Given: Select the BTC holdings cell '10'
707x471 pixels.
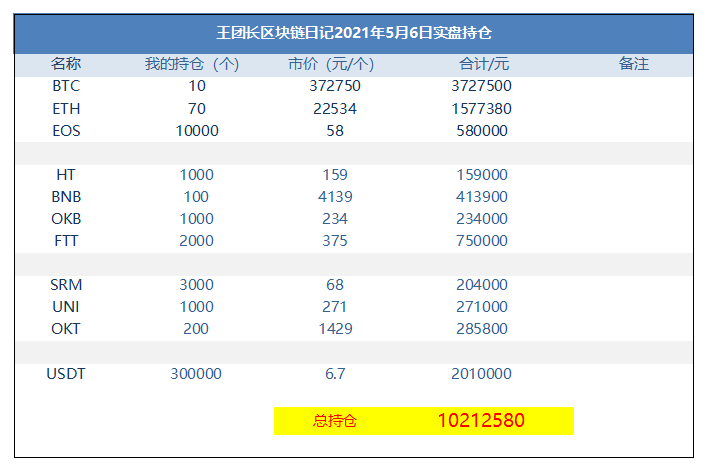Looking at the screenshot, I should [197, 86].
